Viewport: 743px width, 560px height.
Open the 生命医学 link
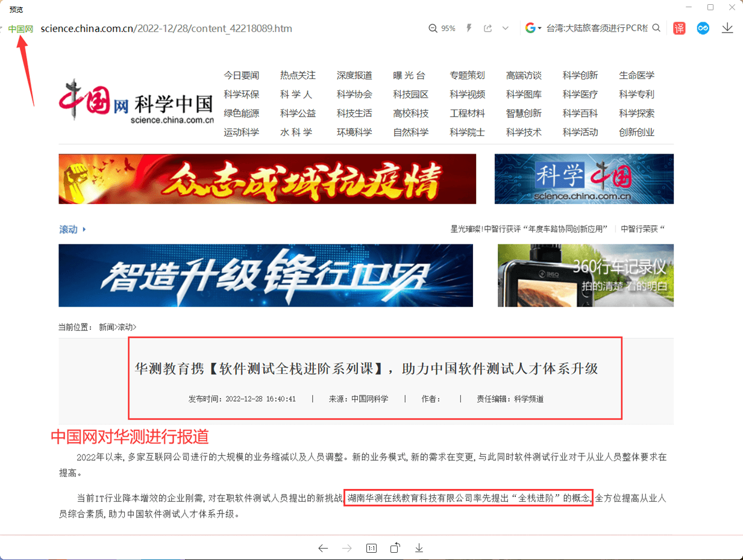[x=636, y=75]
